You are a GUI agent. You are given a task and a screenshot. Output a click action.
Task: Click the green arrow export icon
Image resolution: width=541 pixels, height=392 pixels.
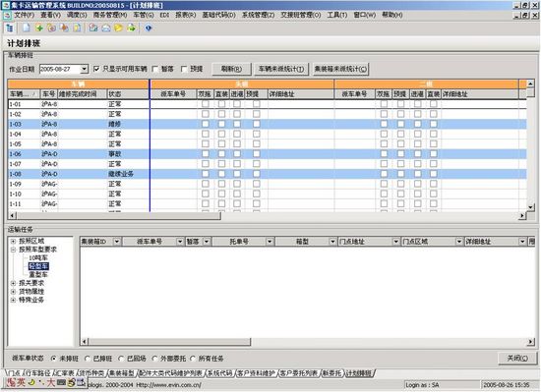[x=131, y=28]
